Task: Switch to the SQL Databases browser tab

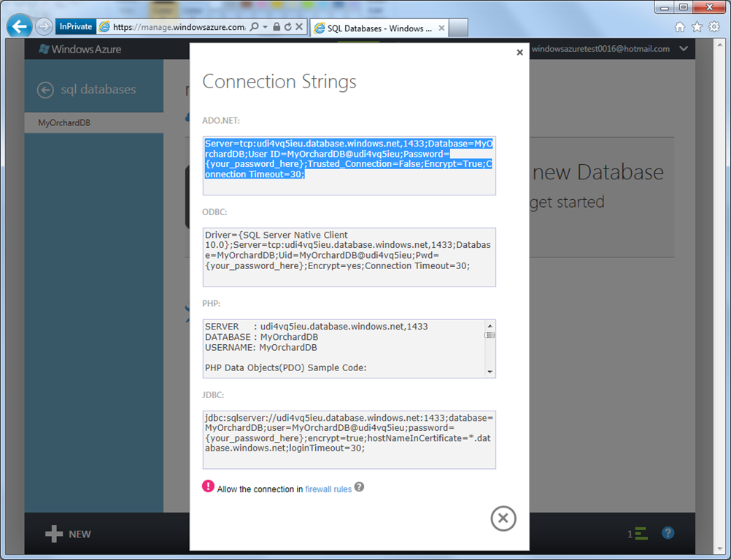Action: [x=372, y=28]
